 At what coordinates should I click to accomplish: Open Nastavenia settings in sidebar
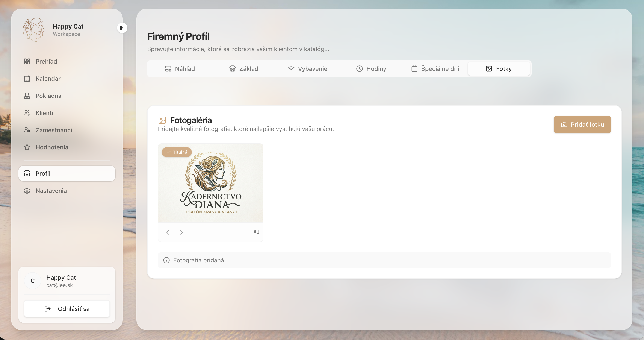pos(51,191)
